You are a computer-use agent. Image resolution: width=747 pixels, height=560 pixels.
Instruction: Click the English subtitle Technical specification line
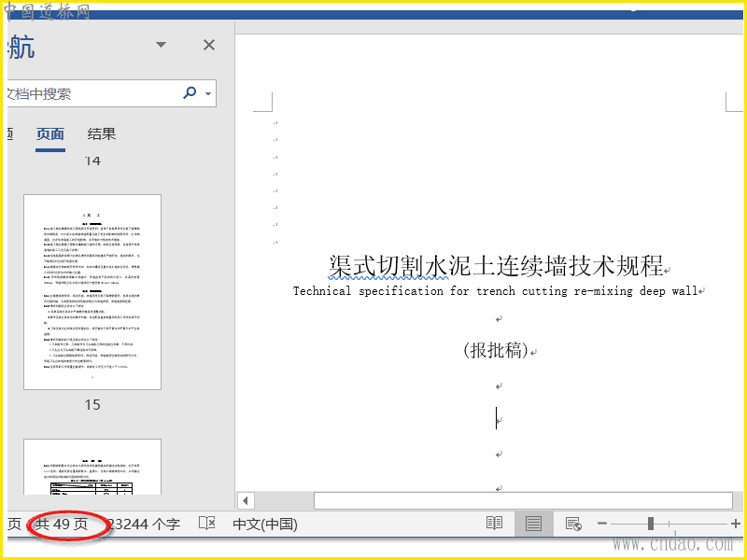[x=496, y=291]
